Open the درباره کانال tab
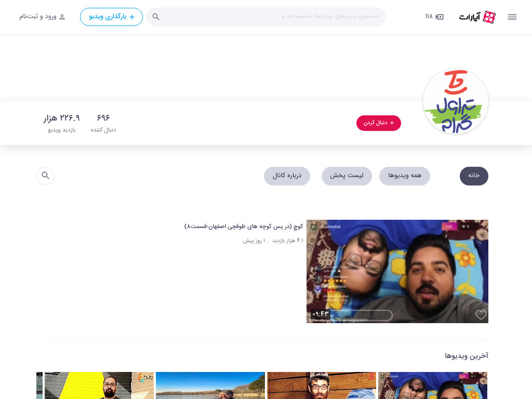This screenshot has height=399, width=532. [x=287, y=176]
